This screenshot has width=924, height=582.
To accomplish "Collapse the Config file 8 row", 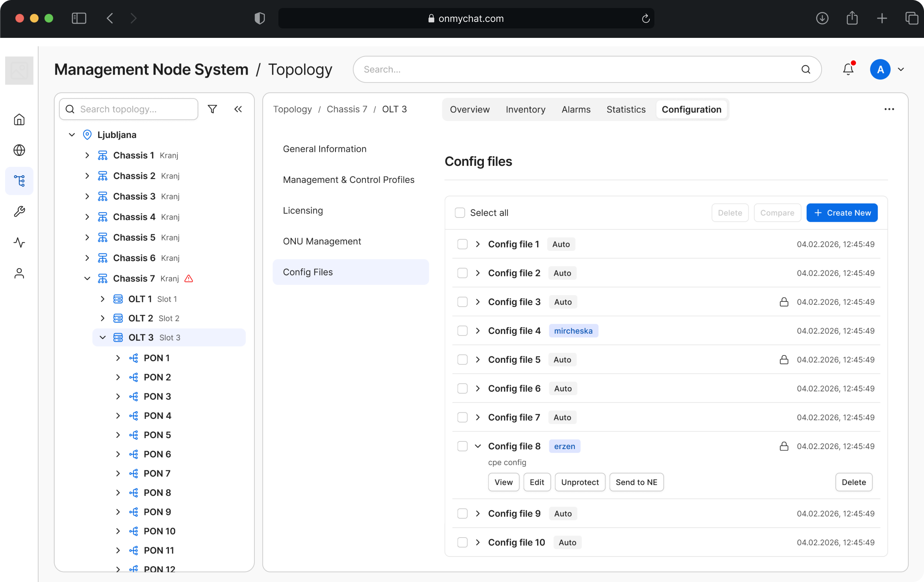I will pyautogui.click(x=478, y=446).
